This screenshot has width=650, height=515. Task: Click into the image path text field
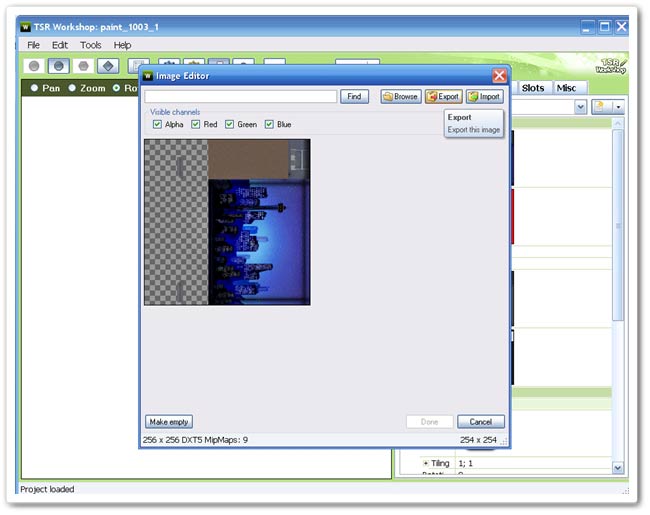[240, 97]
